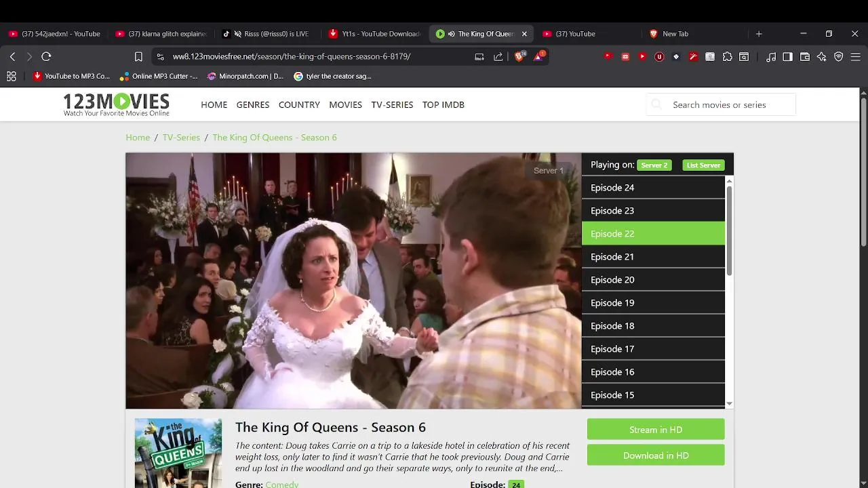Open the Brave VPN shield icon
The height and width of the screenshot is (488, 868).
point(839,57)
